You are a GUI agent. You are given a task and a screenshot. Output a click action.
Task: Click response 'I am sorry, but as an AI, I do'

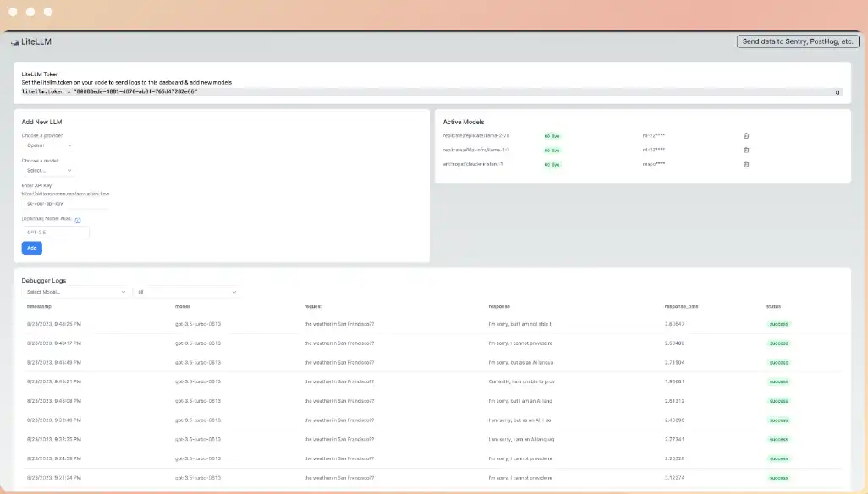[519, 420]
